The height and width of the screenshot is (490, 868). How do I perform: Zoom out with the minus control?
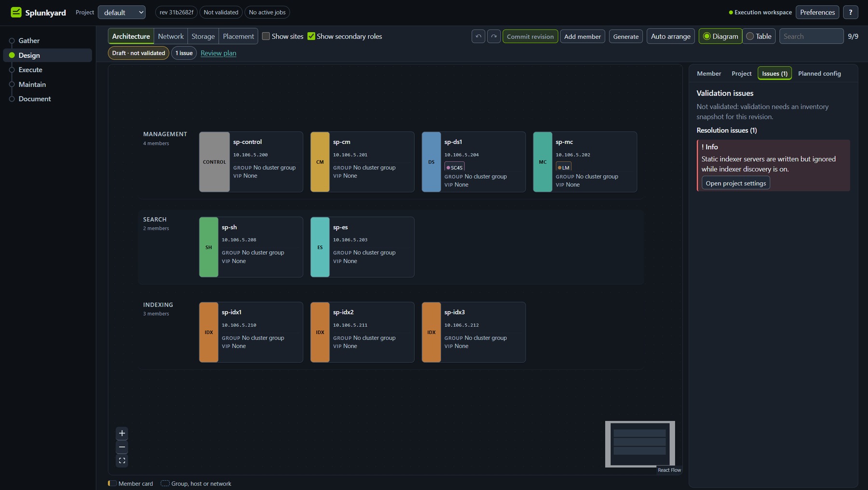pos(122,447)
